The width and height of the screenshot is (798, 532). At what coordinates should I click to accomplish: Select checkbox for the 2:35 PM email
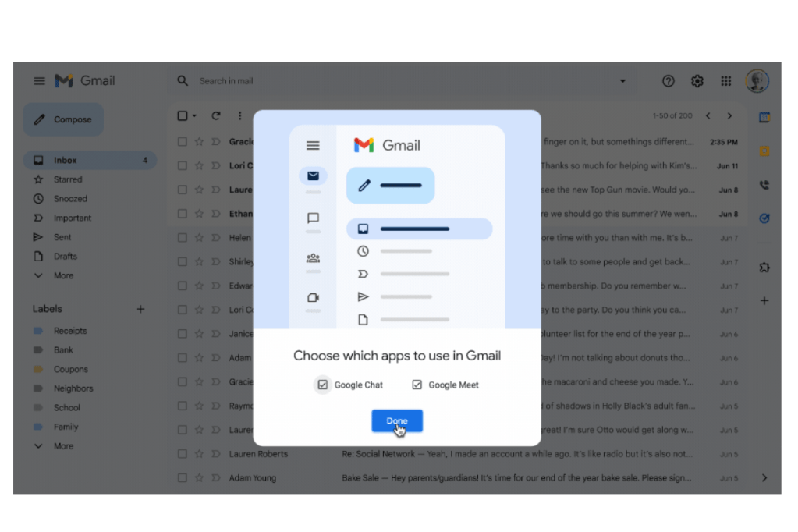point(183,142)
